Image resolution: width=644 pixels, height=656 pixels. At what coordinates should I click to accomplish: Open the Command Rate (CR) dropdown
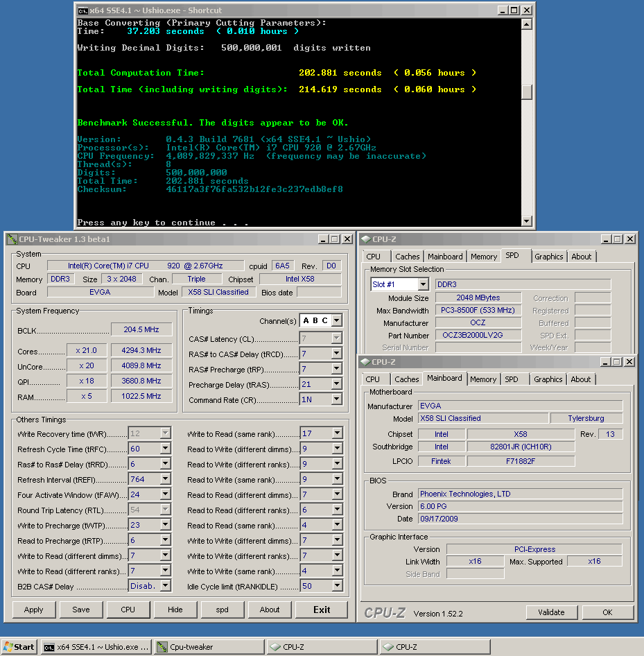(x=336, y=399)
